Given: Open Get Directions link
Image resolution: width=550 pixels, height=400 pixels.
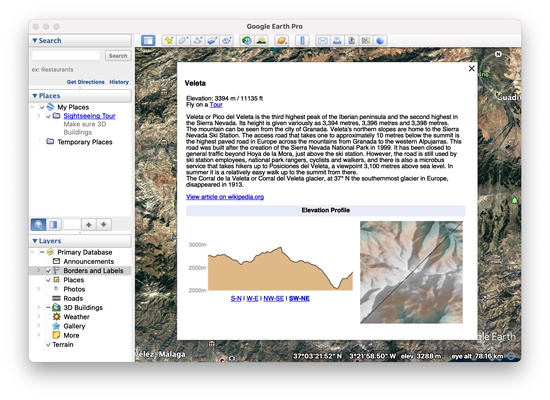Looking at the screenshot, I should pyautogui.click(x=86, y=82).
